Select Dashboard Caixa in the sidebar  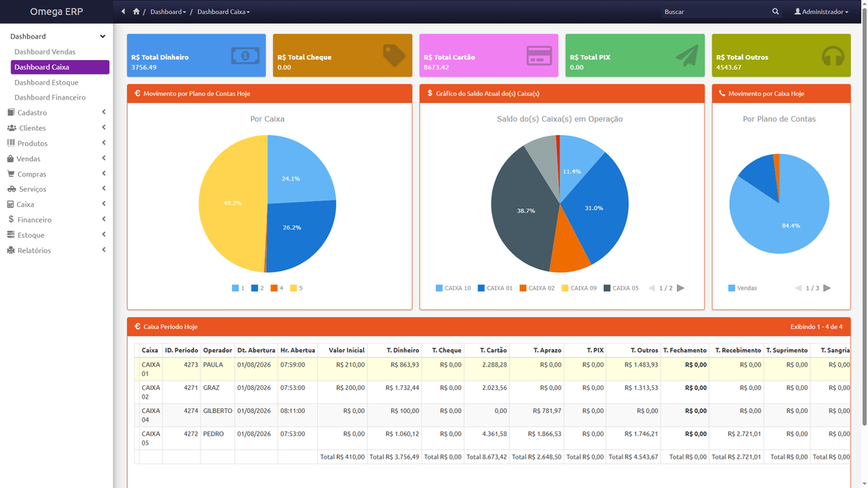pyautogui.click(x=60, y=67)
